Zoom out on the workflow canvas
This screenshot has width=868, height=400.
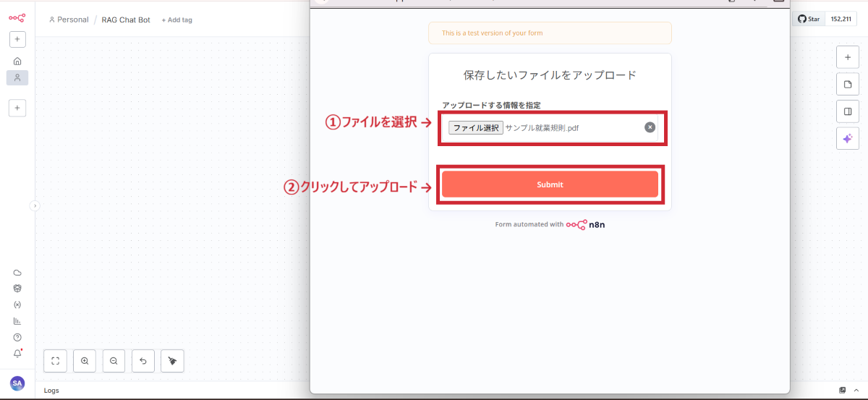(114, 360)
